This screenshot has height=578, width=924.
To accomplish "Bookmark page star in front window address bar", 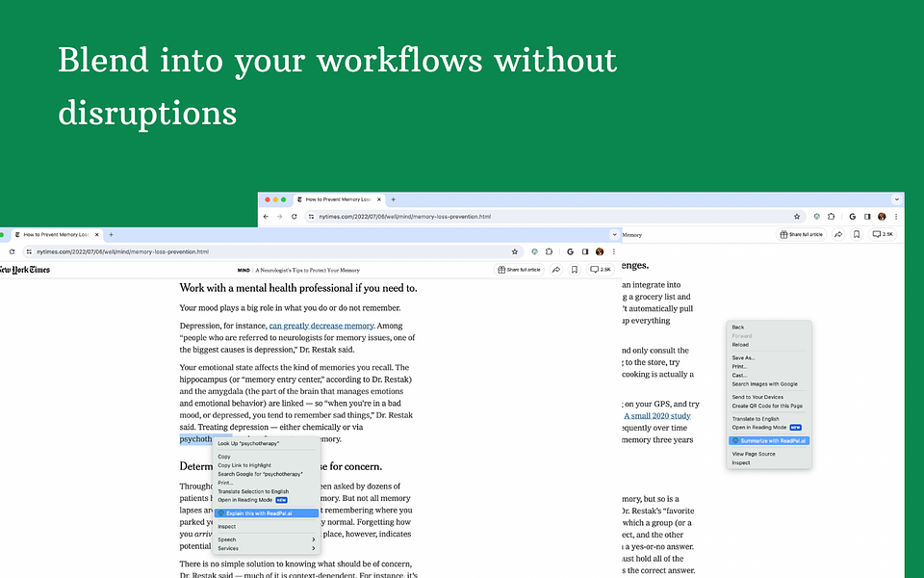I will (x=514, y=251).
